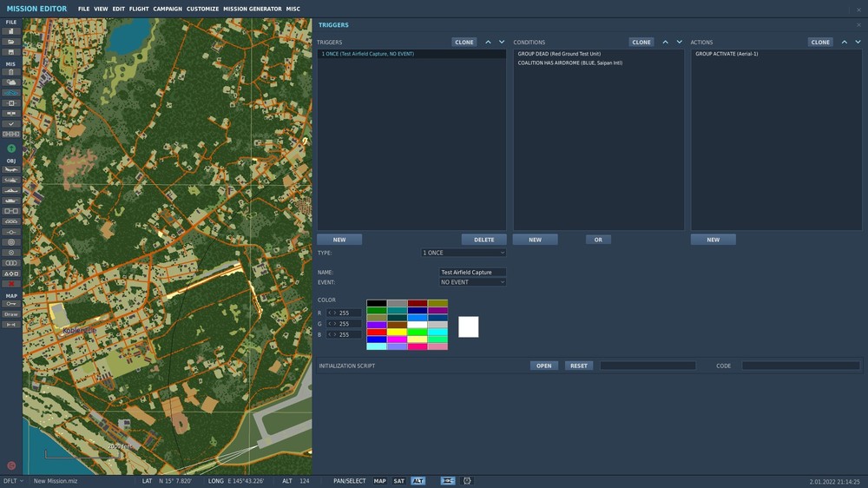Pick the red color swatch

[376, 332]
